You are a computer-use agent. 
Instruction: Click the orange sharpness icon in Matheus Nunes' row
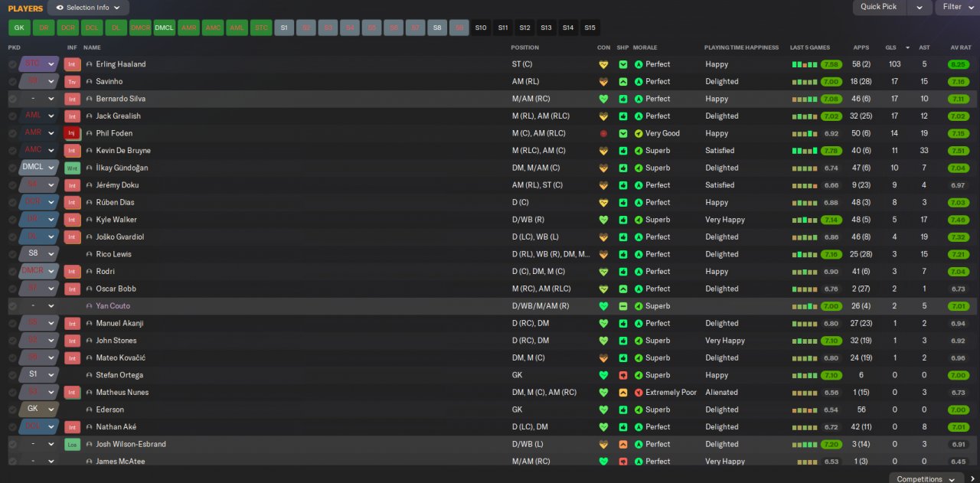pyautogui.click(x=623, y=393)
